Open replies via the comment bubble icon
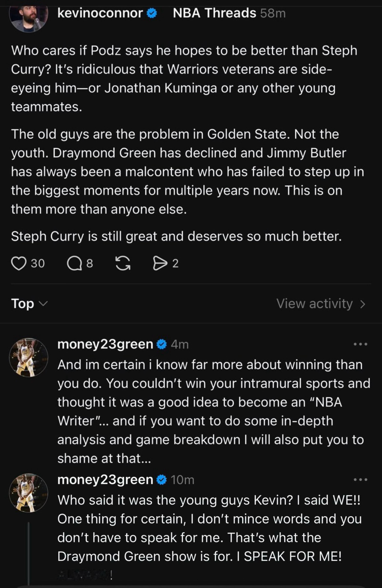 (x=74, y=263)
